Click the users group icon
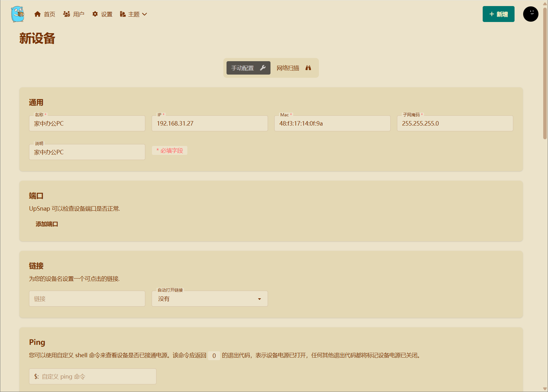 (x=67, y=14)
